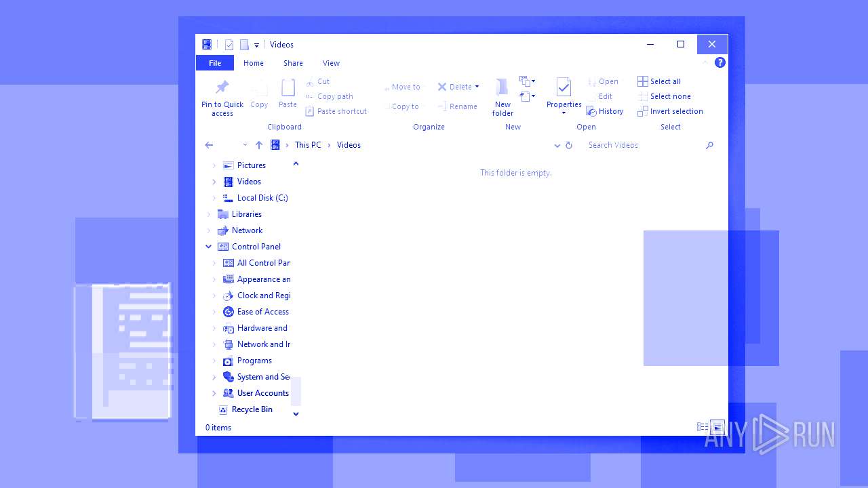
Task: Open the Help question mark icon
Action: (x=720, y=62)
